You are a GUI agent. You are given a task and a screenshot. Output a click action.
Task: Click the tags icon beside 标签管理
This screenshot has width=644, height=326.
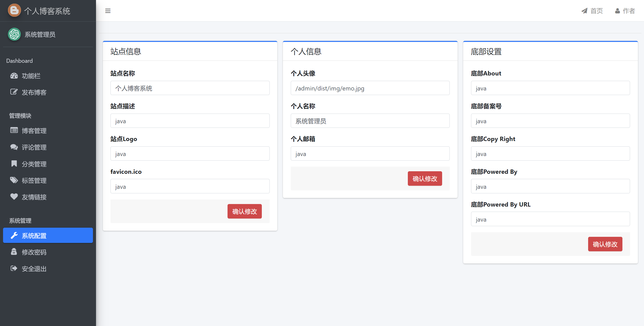(x=14, y=180)
